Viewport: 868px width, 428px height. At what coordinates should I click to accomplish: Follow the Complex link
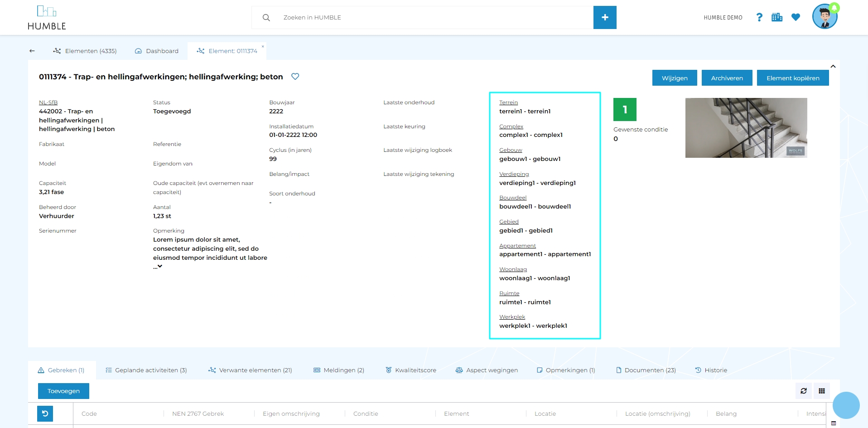tap(511, 126)
